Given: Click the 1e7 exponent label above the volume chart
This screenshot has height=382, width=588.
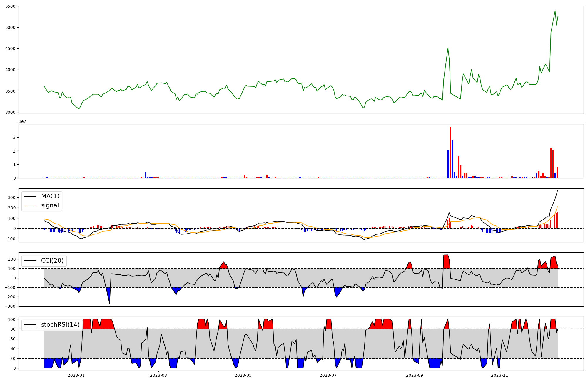Looking at the screenshot, I should coord(22,121).
